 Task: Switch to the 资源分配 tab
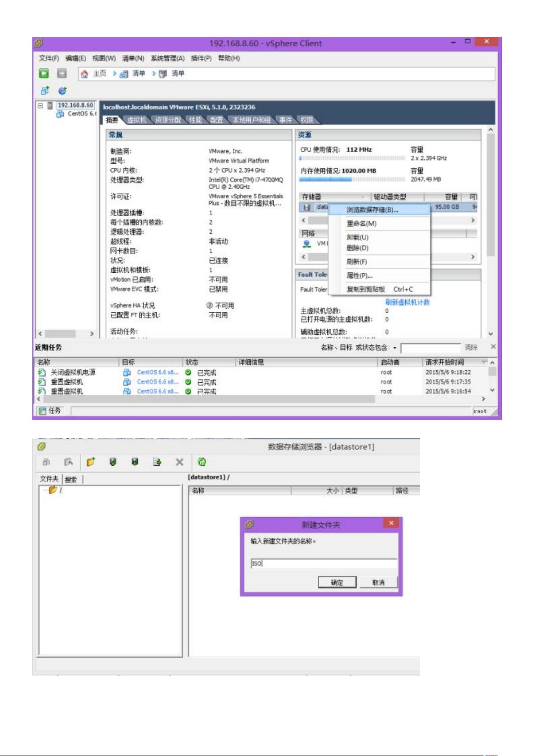pyautogui.click(x=168, y=120)
